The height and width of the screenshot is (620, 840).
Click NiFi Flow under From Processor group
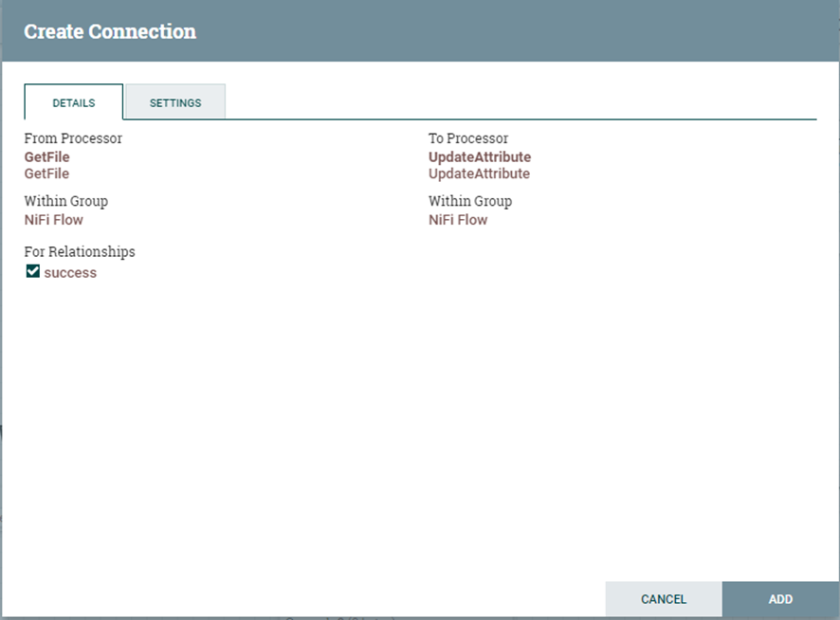click(x=54, y=220)
